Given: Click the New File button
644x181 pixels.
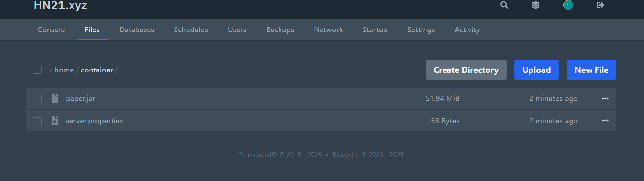Looking at the screenshot, I should pos(591,70).
